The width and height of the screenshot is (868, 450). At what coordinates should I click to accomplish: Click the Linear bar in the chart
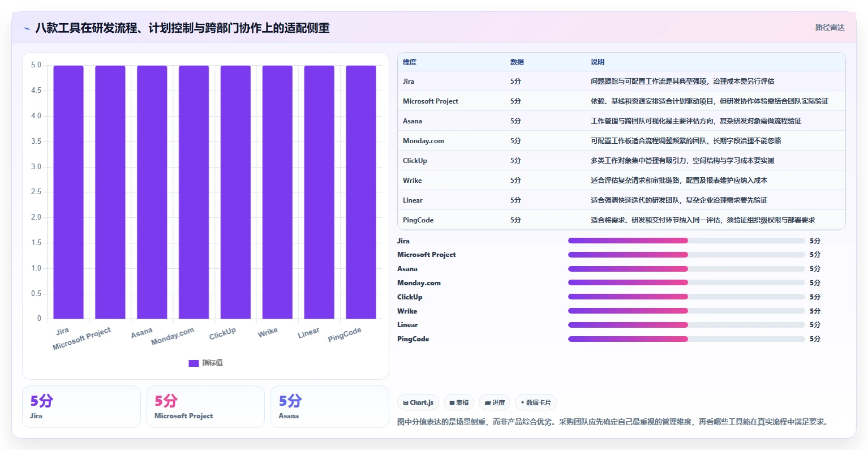coord(319,192)
